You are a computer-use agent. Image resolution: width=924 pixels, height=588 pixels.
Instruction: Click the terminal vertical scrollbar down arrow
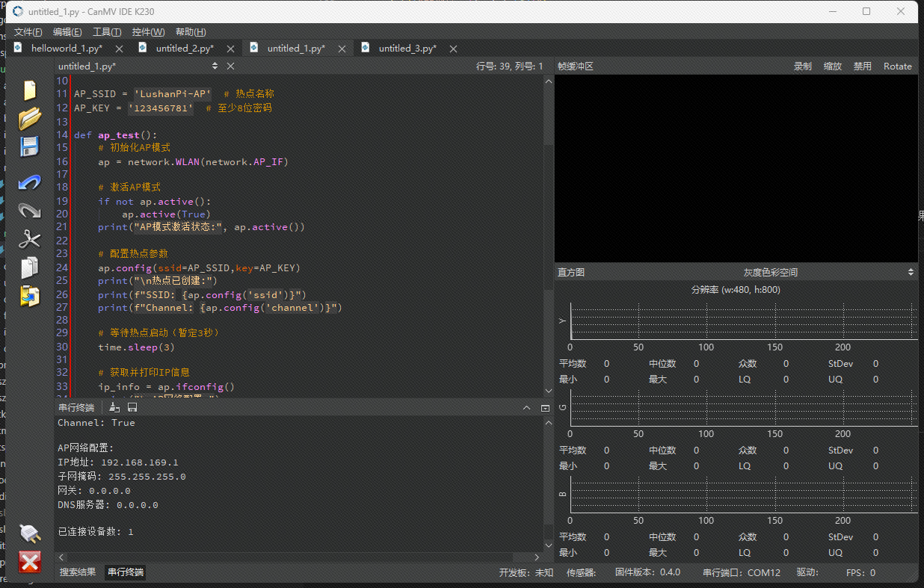548,545
